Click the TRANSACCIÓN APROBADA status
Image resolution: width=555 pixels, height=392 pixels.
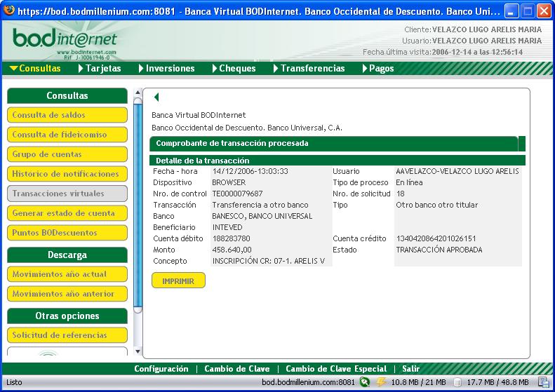point(439,250)
